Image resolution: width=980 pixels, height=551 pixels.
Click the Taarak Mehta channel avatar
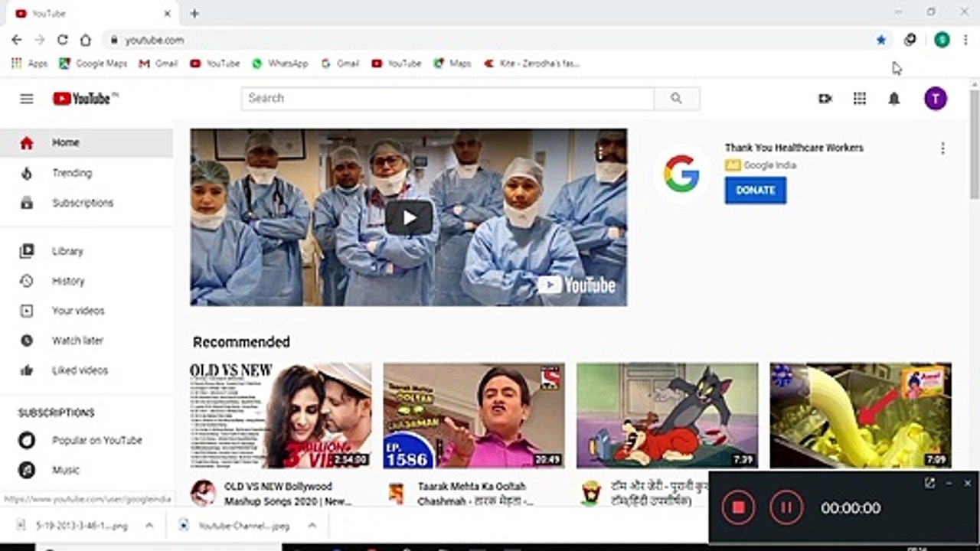point(396,493)
